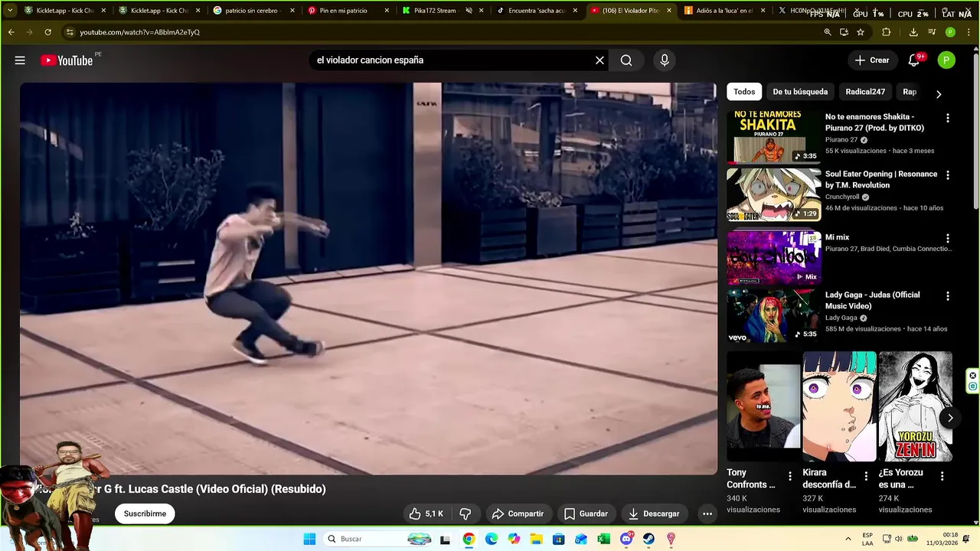Open the Lady Gaga Judas thumbnail

(773, 315)
